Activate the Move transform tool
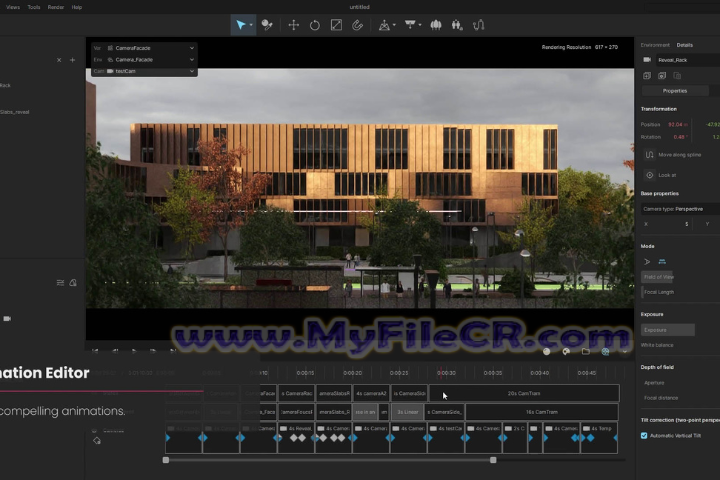720x480 pixels. pos(293,25)
